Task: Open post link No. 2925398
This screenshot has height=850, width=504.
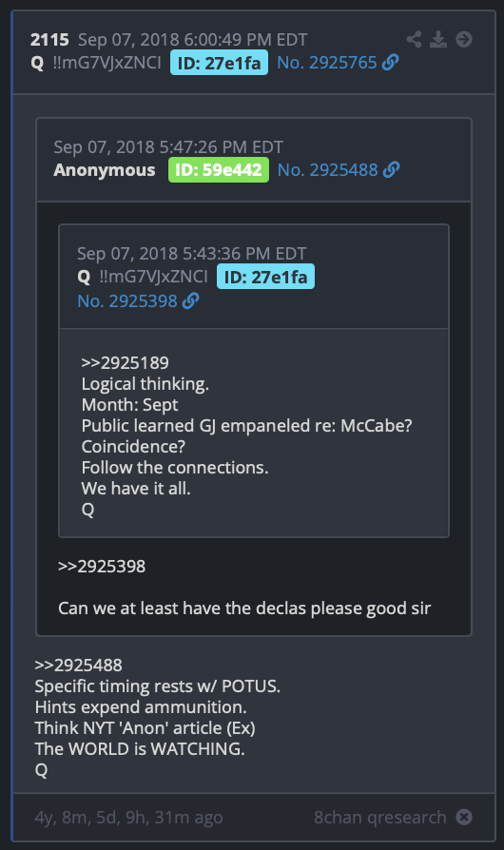Action: tap(127, 300)
